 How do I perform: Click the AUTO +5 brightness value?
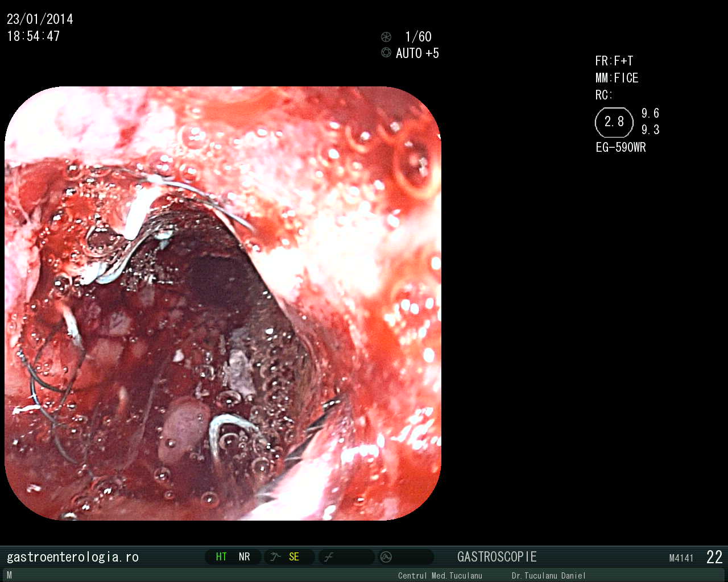[x=417, y=53]
